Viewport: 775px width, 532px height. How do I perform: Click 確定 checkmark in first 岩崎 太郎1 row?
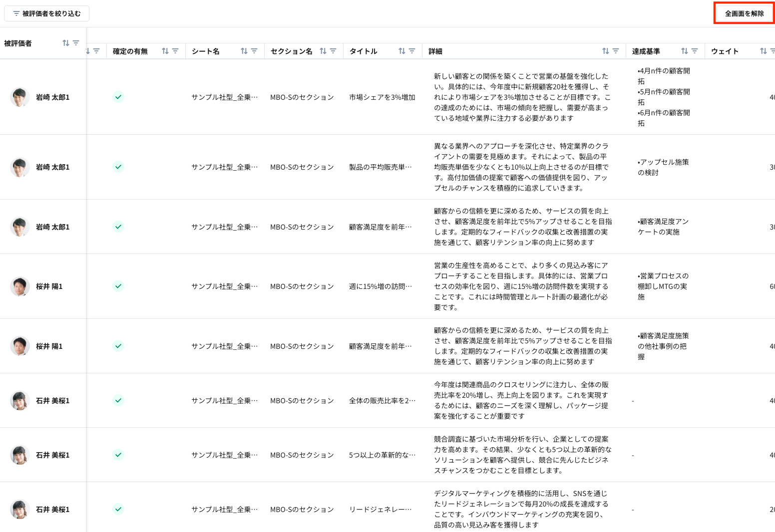click(118, 97)
